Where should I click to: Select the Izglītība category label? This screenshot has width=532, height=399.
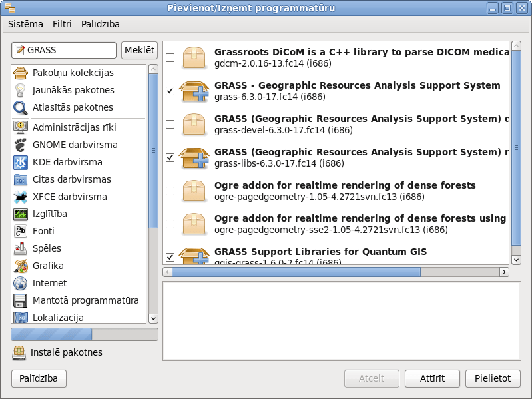click(x=49, y=214)
